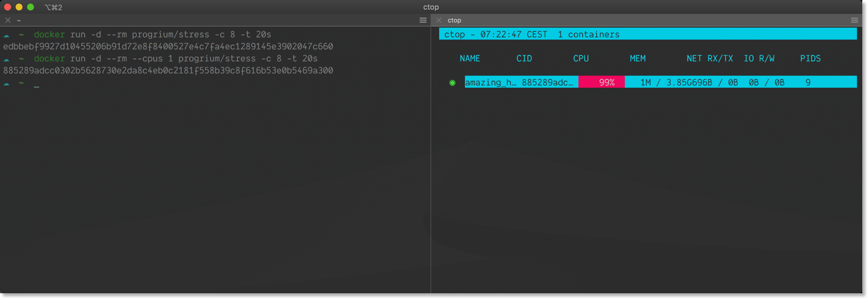
Task: Click the container ID 885289adc
Action: [548, 82]
